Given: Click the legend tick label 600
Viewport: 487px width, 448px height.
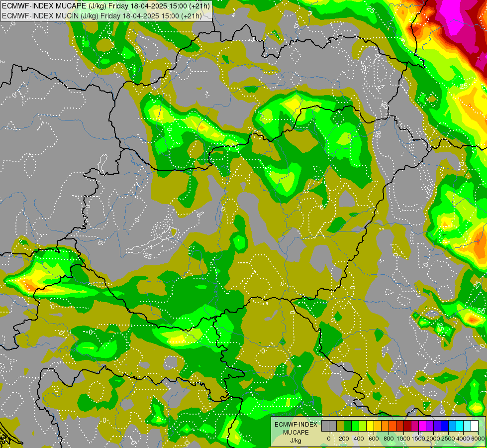Looking at the screenshot, I should (374, 439).
